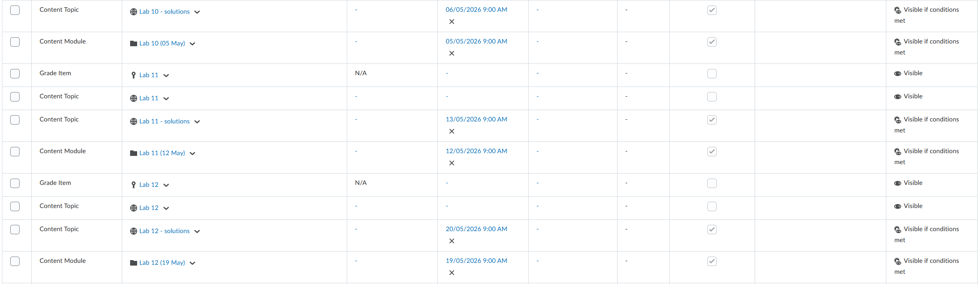Delete the 20/05/2026 date via X icon
The width and height of the screenshot is (980, 284).
(452, 241)
